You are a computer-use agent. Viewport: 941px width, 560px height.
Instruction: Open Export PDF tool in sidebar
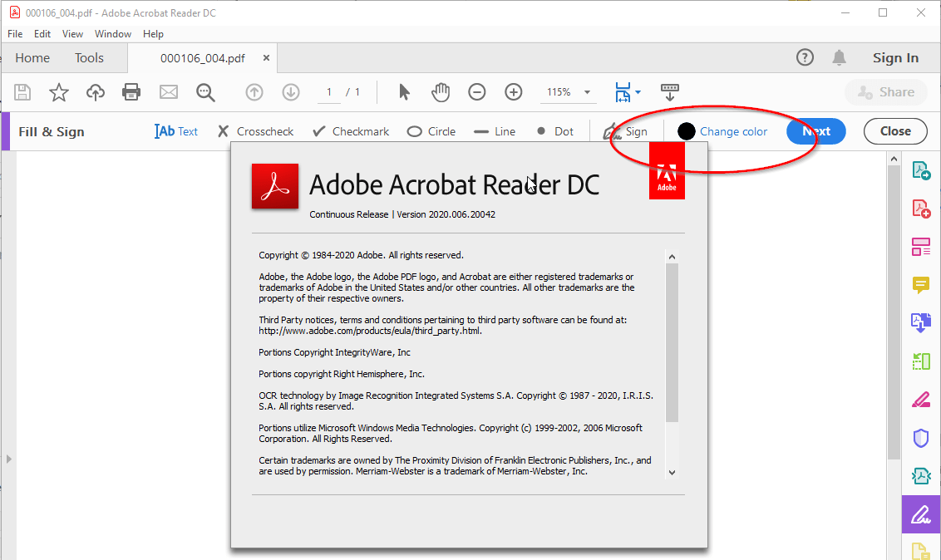tap(921, 171)
